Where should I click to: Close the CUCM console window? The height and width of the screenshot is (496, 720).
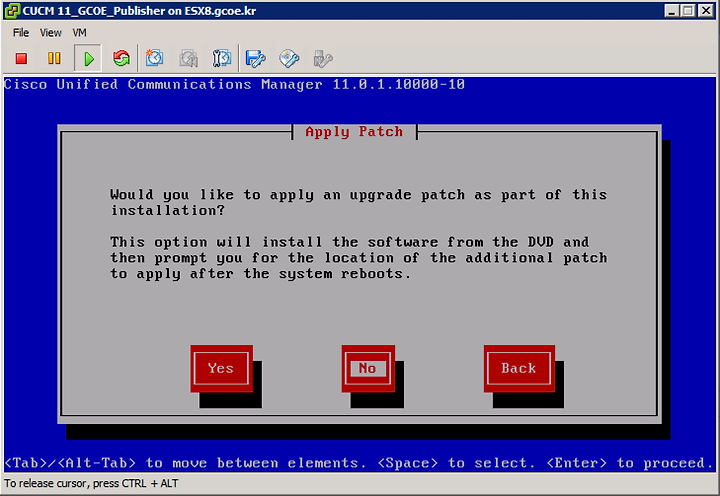pos(706,11)
